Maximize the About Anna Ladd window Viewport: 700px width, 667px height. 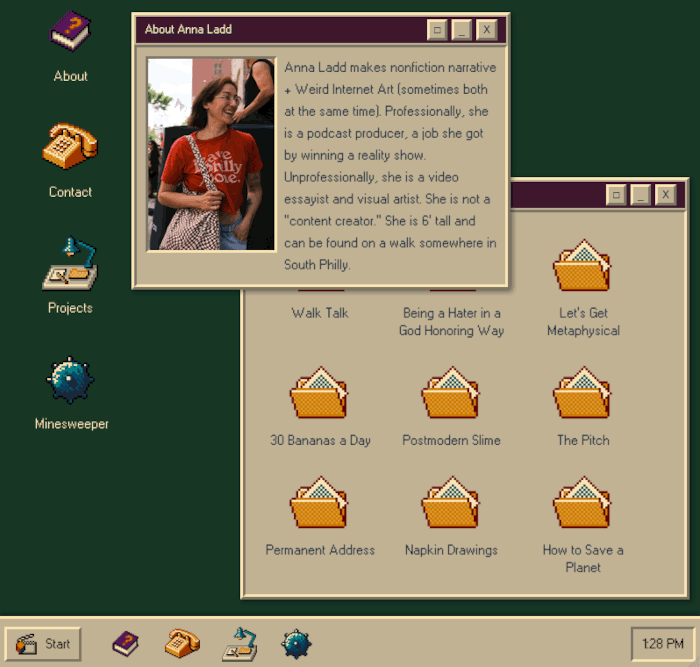click(x=437, y=30)
